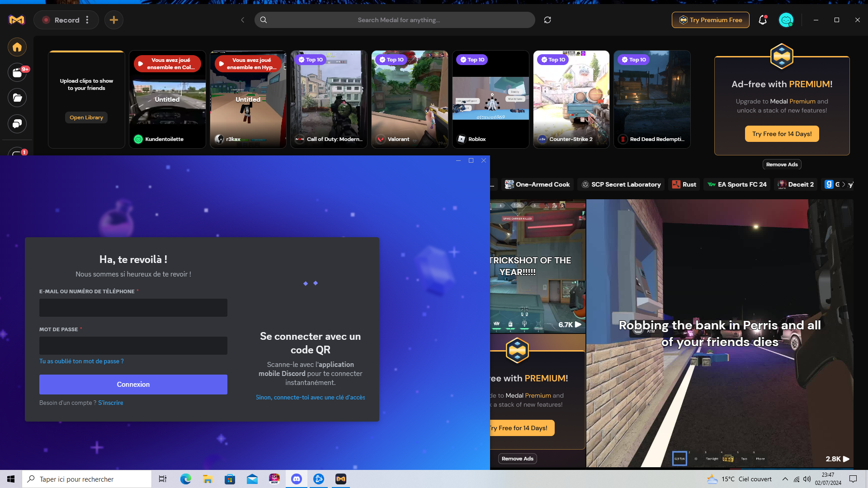Open the Valorant Top 10 clip thumbnail
The height and width of the screenshot is (488, 868).
410,99
